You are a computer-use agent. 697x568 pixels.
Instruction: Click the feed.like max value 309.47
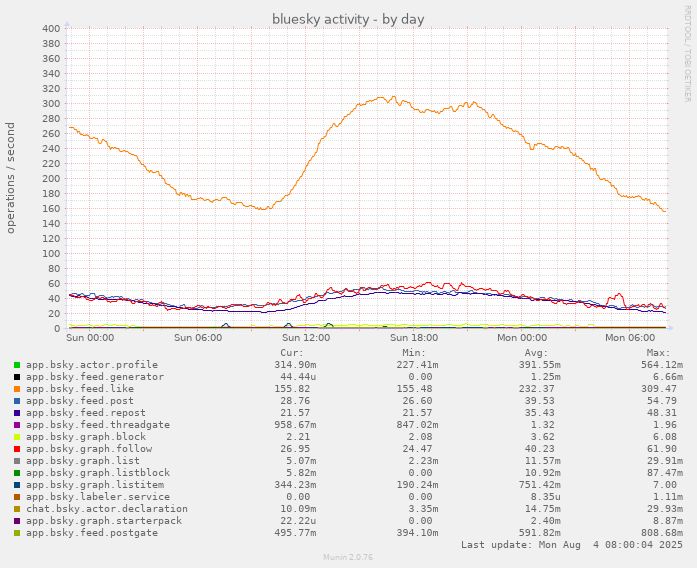point(658,389)
